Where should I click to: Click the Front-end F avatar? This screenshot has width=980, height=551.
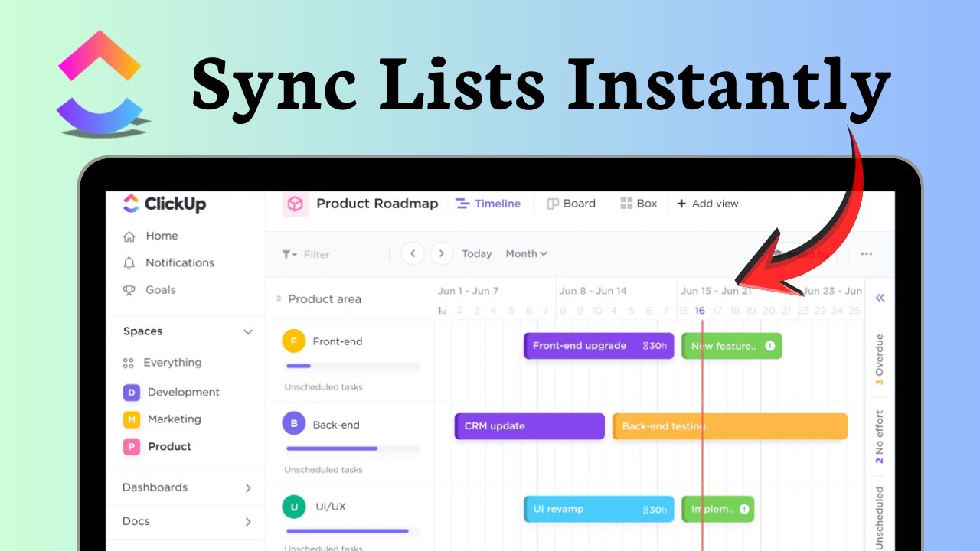tap(294, 341)
